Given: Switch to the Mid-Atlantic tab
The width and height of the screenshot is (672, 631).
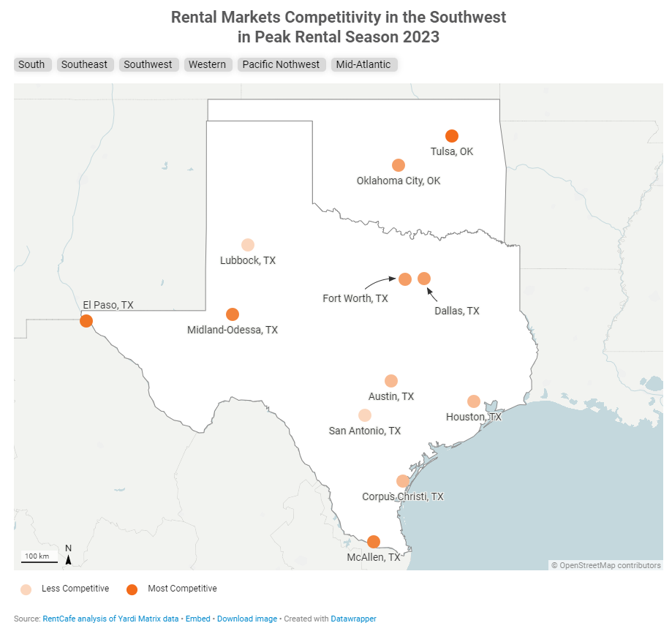Looking at the screenshot, I should point(363,64).
